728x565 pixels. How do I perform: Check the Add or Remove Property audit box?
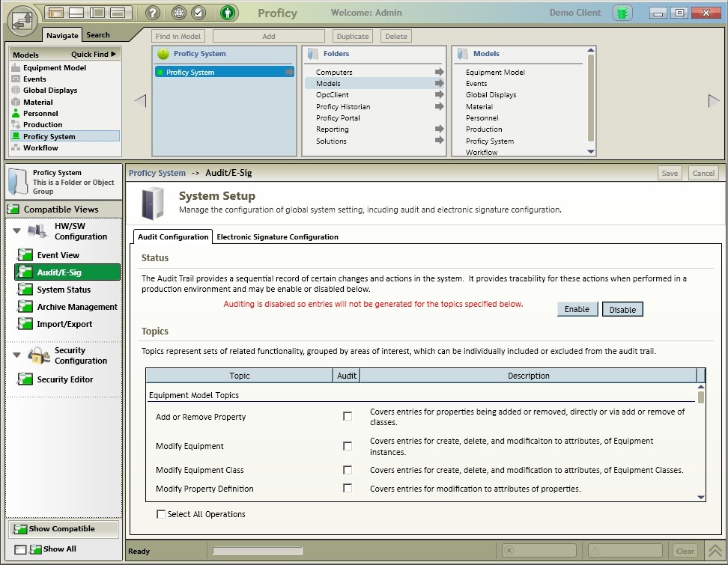(x=348, y=416)
